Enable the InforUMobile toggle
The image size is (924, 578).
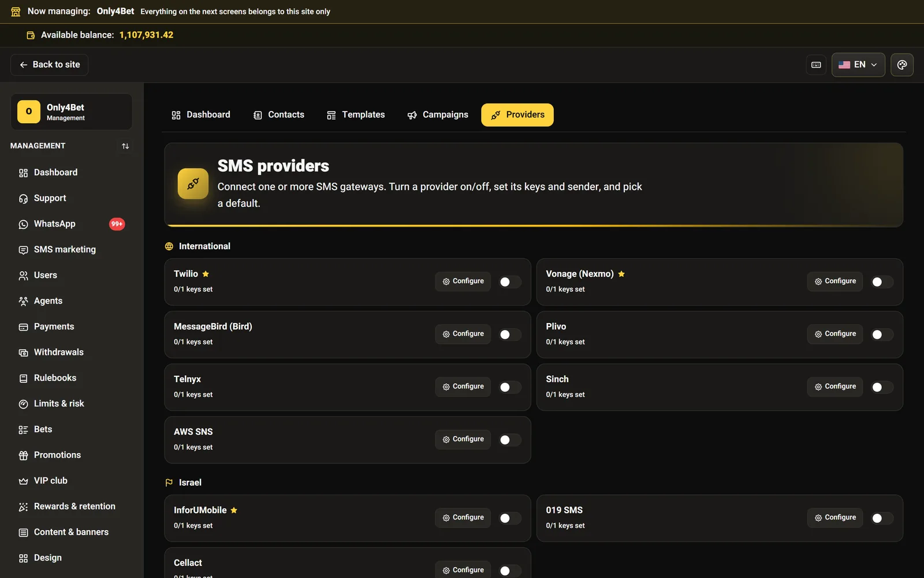[509, 518]
